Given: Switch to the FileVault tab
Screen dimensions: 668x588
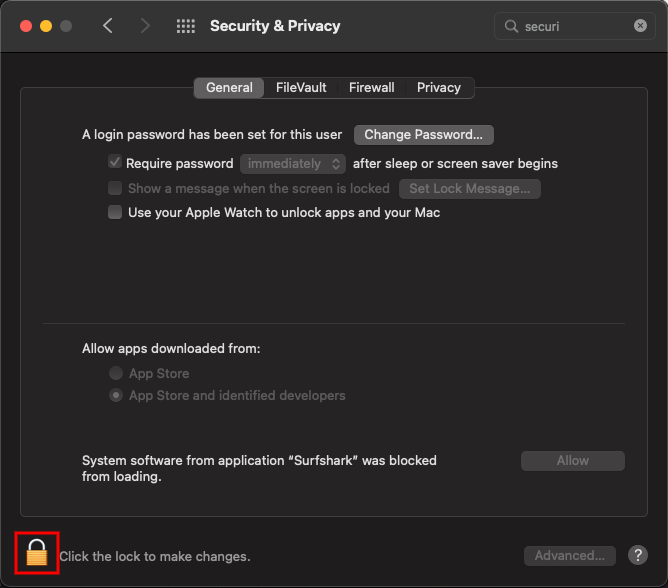Looking at the screenshot, I should 301,88.
